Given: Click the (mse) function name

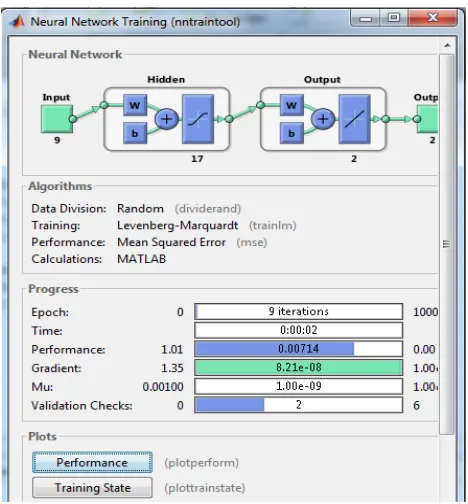Looking at the screenshot, I should [x=252, y=242].
